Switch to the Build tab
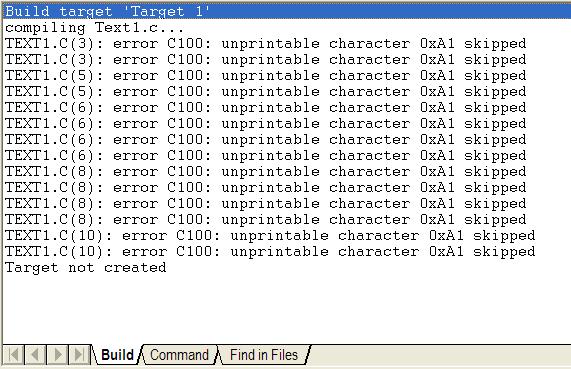The image size is (571, 369). 117,355
